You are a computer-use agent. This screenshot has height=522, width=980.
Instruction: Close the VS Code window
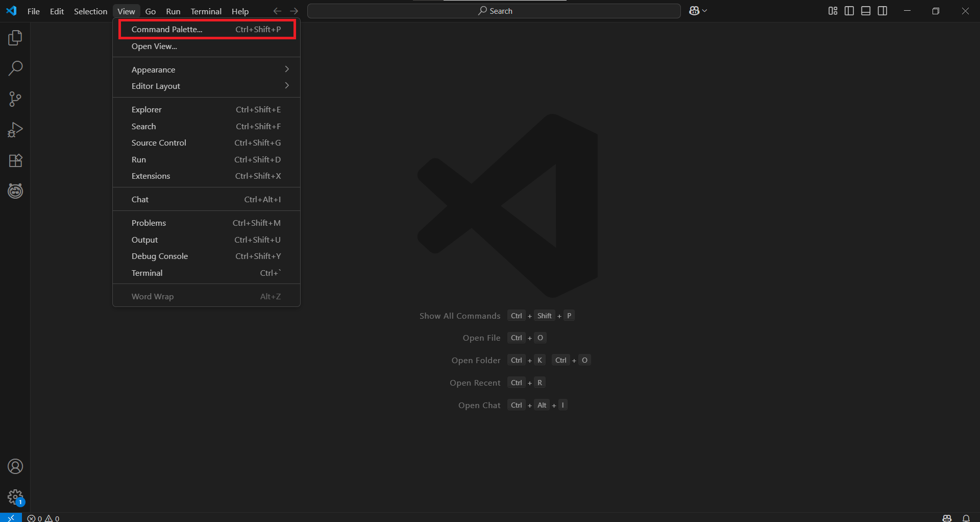point(965,11)
